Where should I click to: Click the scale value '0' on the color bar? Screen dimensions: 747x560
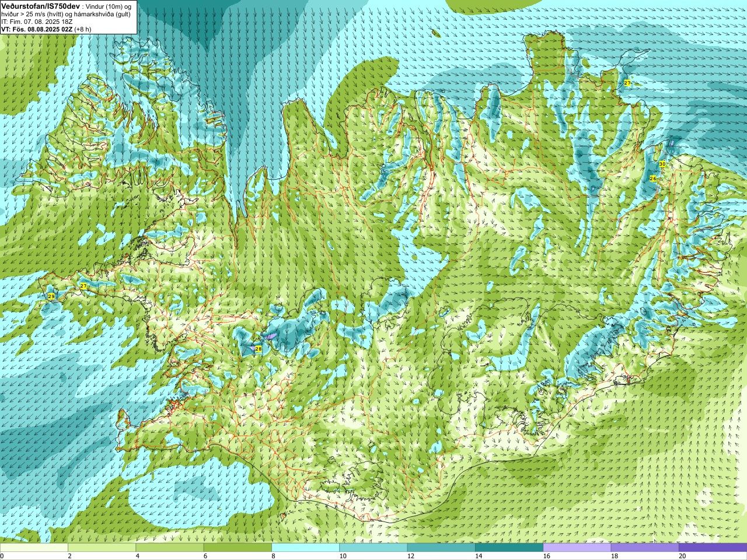(2, 556)
